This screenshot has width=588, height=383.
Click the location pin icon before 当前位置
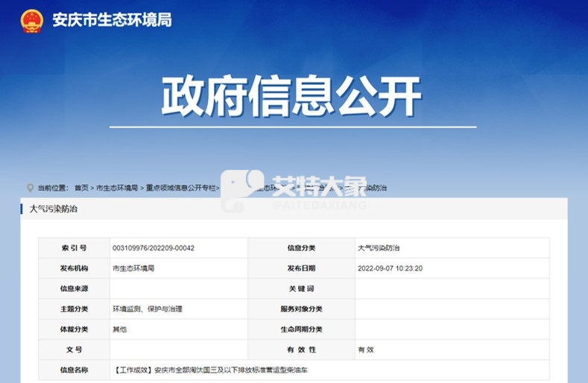tap(30, 188)
